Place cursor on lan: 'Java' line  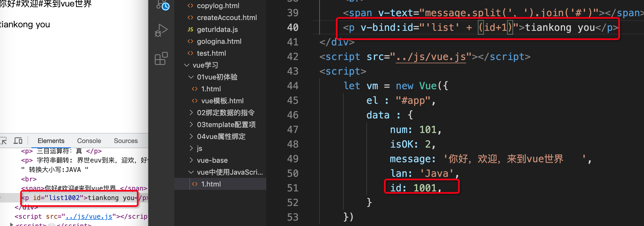(425, 173)
